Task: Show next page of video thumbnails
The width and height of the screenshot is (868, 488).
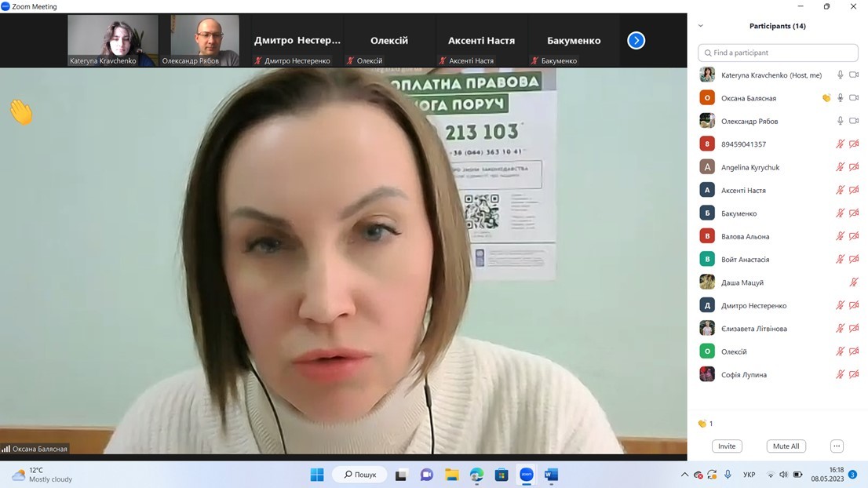Action: (x=636, y=40)
